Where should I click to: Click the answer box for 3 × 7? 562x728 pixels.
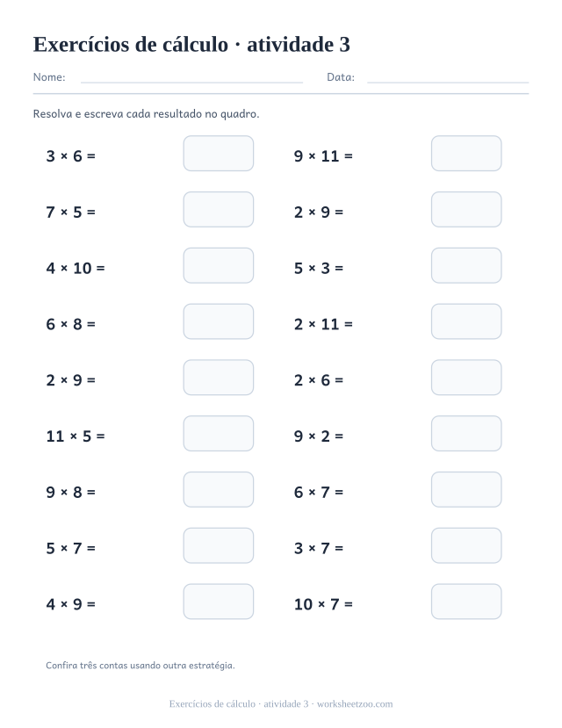466,545
